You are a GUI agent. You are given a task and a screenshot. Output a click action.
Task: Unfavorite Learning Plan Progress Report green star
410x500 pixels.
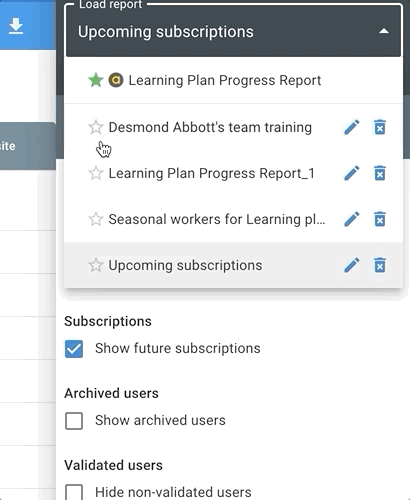click(96, 80)
